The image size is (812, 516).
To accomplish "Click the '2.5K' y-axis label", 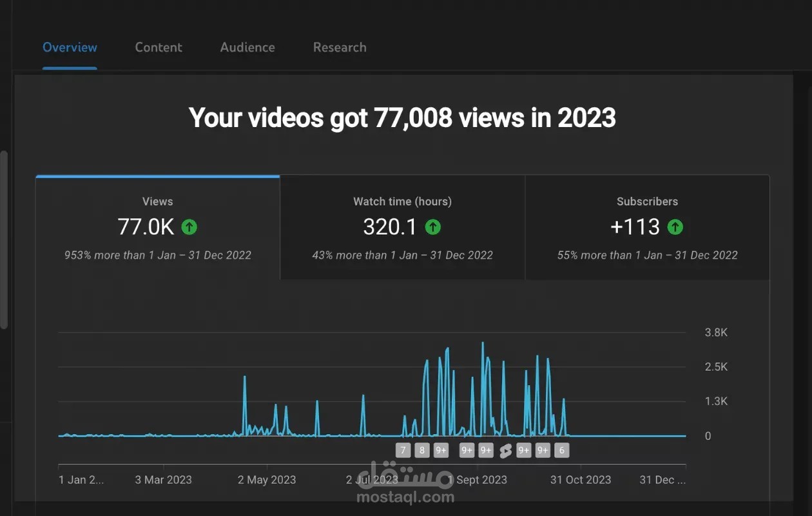I will pyautogui.click(x=716, y=367).
